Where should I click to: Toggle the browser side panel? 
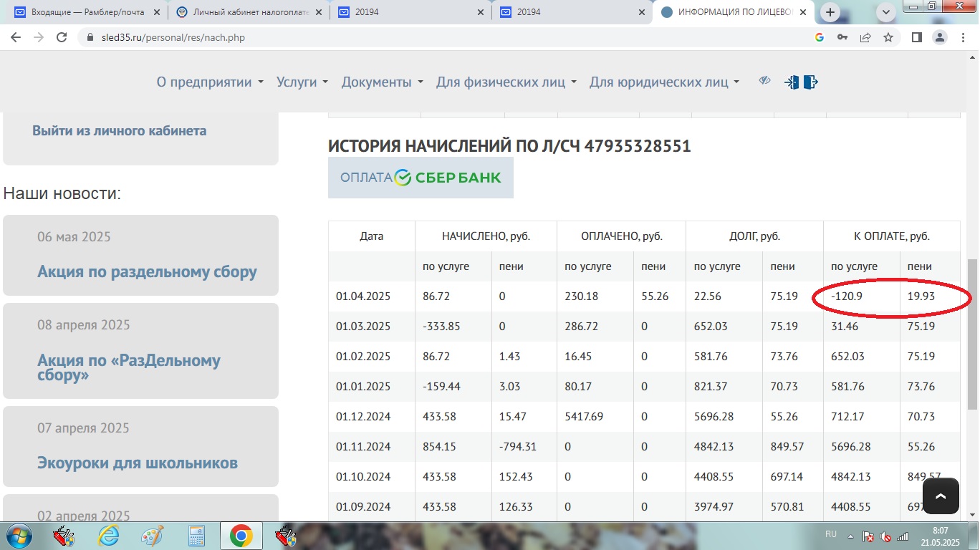pos(916,37)
